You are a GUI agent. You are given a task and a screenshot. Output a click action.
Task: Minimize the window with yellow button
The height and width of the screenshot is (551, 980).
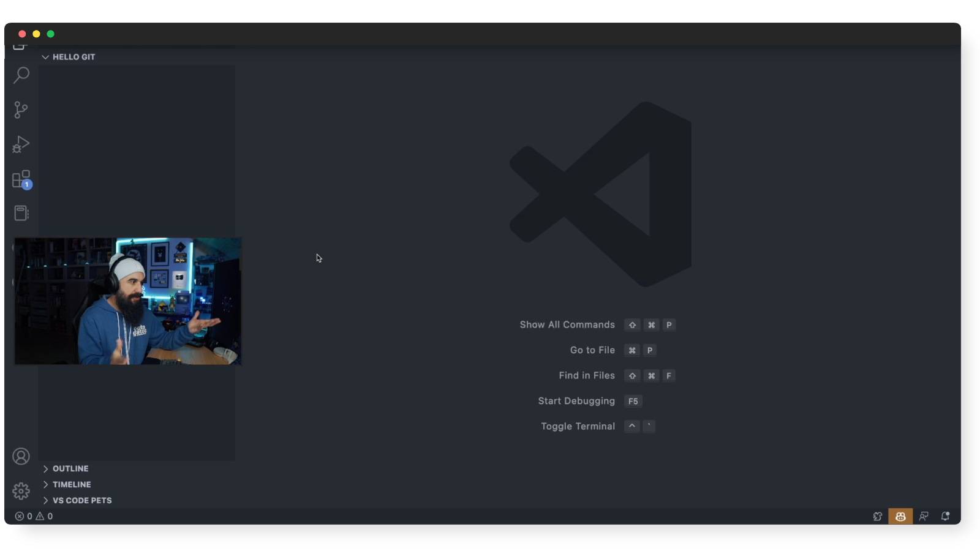pyautogui.click(x=36, y=34)
